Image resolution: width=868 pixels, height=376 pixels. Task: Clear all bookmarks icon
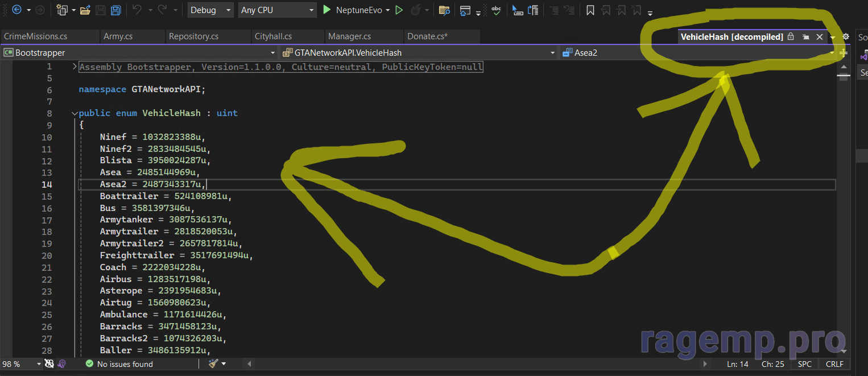(636, 10)
